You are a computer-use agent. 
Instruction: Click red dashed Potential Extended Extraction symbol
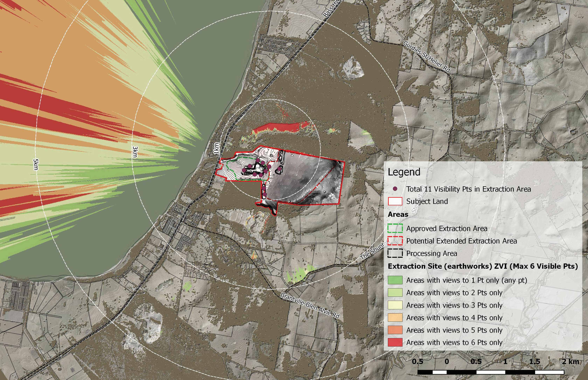[395, 241]
